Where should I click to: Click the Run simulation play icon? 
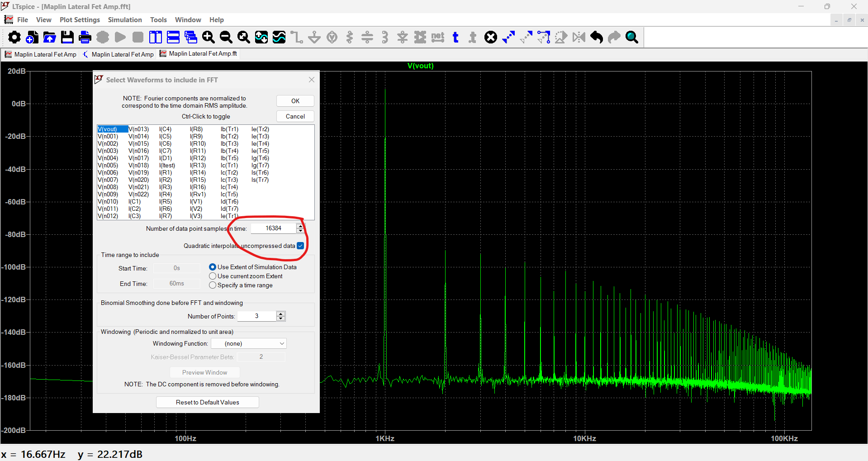click(x=120, y=37)
